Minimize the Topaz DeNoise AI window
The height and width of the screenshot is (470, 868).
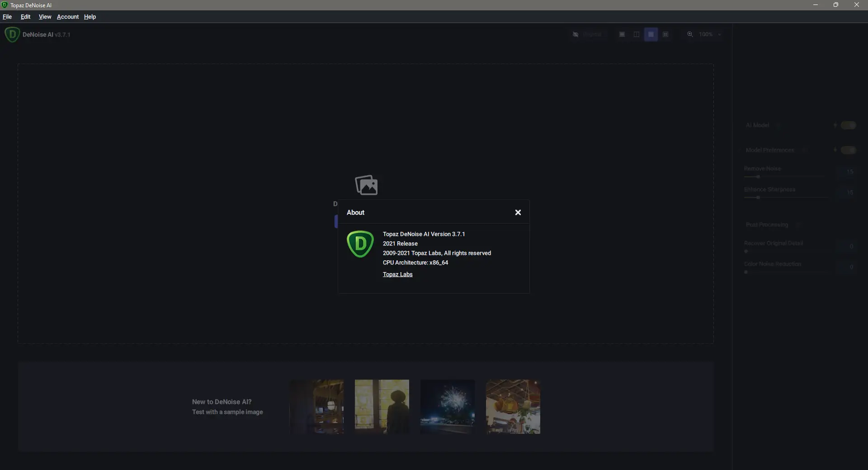(816, 5)
